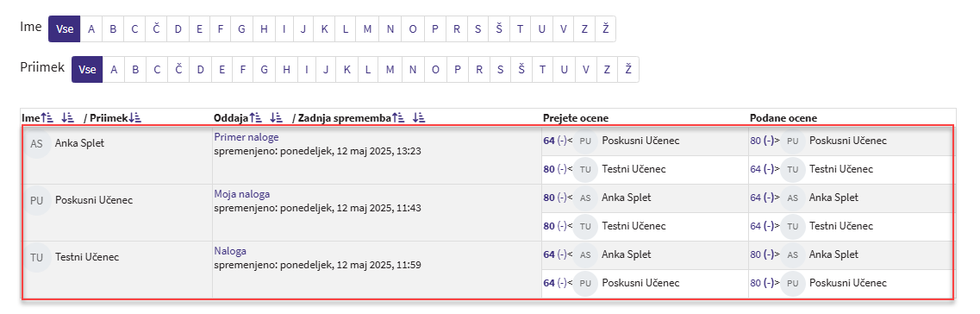This screenshot has height=314, width=980.
Task: Click TU avatar in Poskusni Učenec's received grades
Action: click(585, 226)
